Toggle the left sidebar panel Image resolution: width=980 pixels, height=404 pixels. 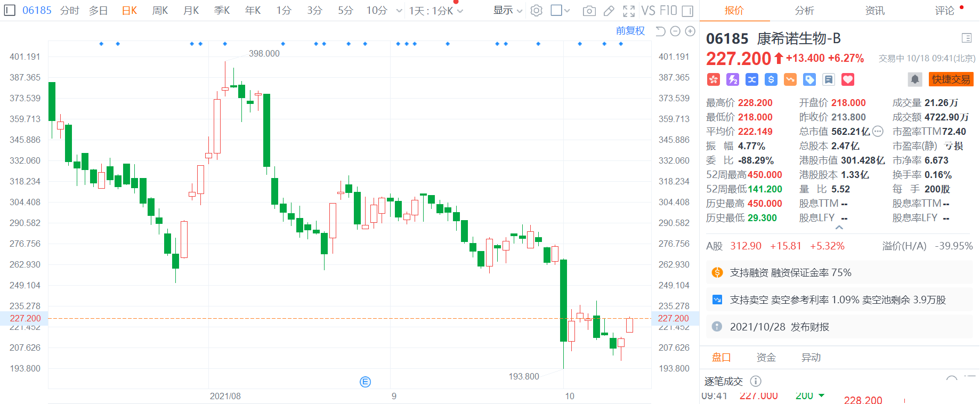(x=10, y=10)
